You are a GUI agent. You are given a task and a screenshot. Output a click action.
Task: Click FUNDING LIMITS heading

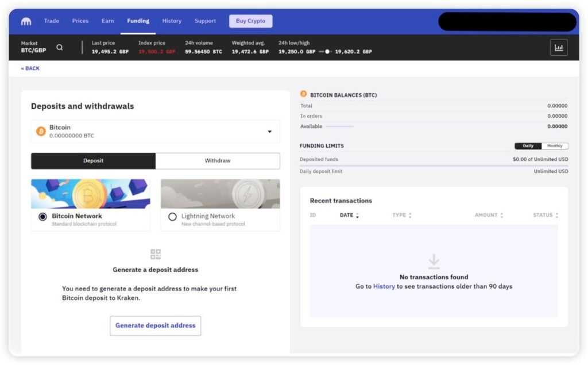pos(322,145)
